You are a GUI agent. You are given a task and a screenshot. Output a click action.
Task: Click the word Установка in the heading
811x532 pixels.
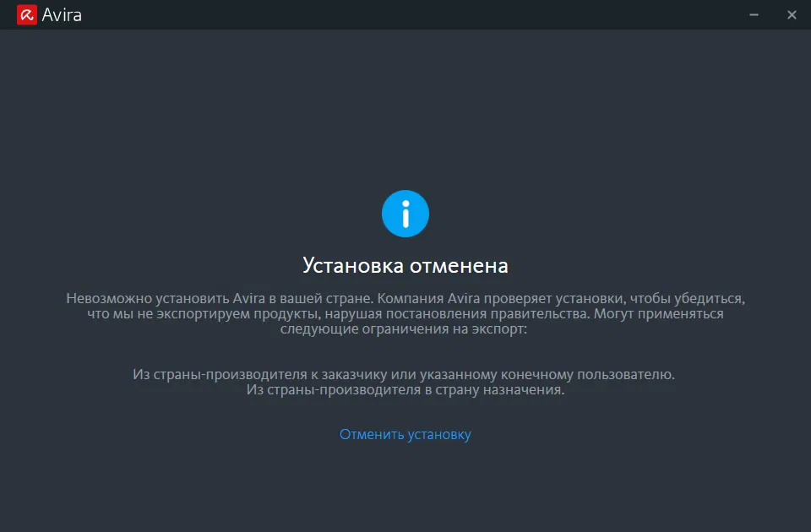[x=353, y=266]
